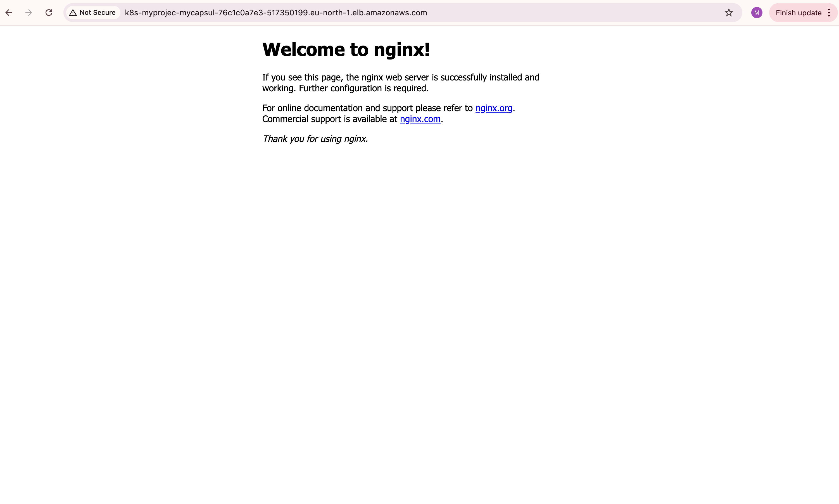The height and width of the screenshot is (504, 839).
Task: Click 'Further configuration is required' text
Action: coord(364,88)
